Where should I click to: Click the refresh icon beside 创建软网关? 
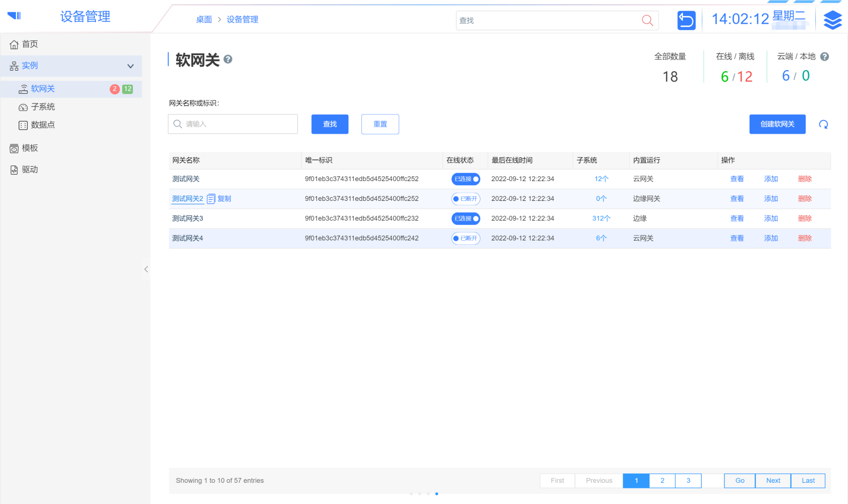point(823,125)
